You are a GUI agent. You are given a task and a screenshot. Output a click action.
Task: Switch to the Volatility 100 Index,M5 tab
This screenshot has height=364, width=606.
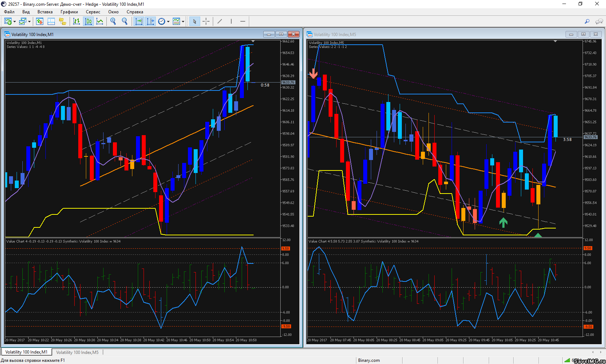(x=77, y=352)
